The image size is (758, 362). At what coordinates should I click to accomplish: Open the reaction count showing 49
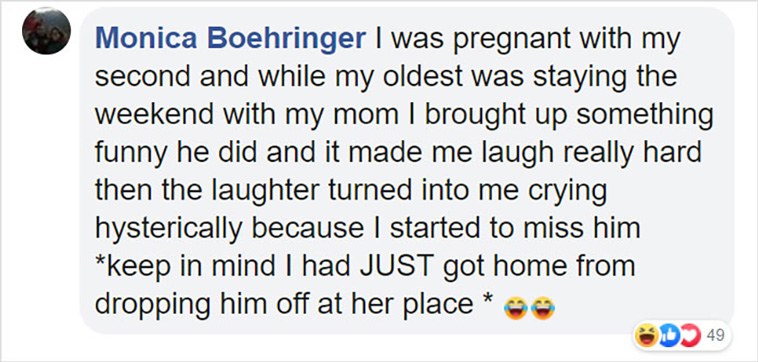pos(713,334)
